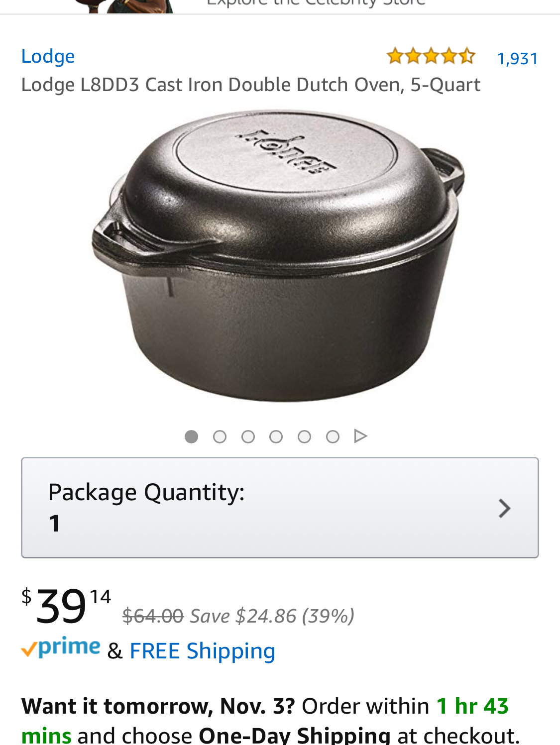Image resolution: width=560 pixels, height=745 pixels.
Task: Tap the Prime logo badge
Action: point(61,647)
